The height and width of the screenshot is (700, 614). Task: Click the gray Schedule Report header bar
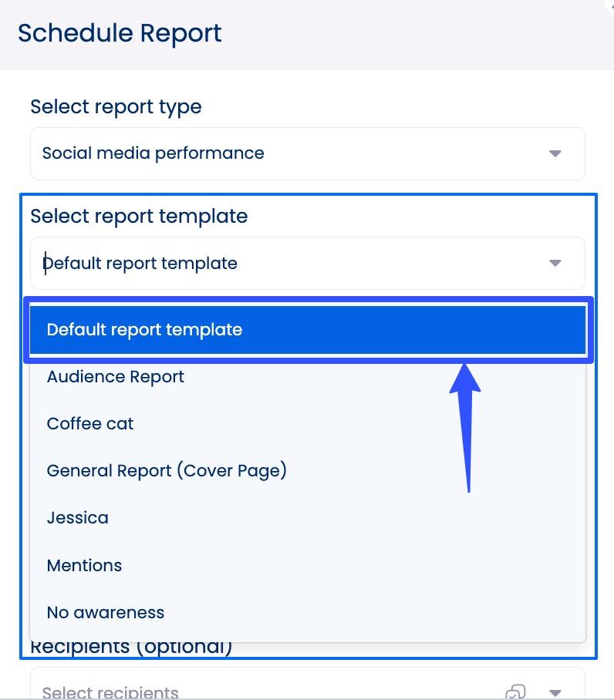click(x=424, y=34)
